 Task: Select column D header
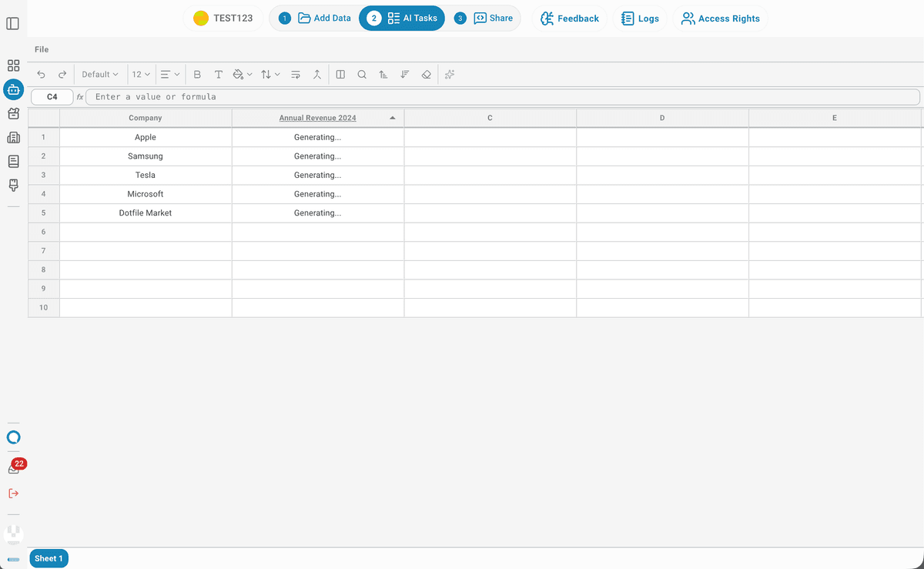662,118
